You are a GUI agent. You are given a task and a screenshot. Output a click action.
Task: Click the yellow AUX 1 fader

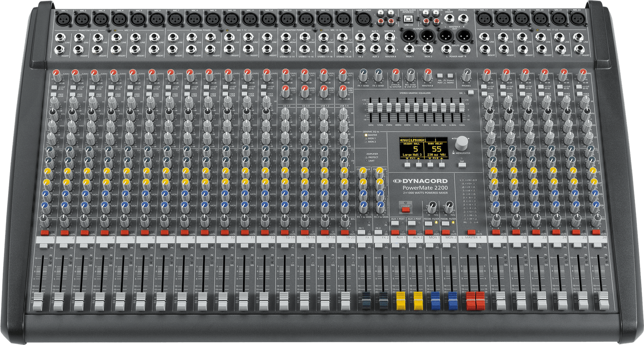[x=400, y=300]
